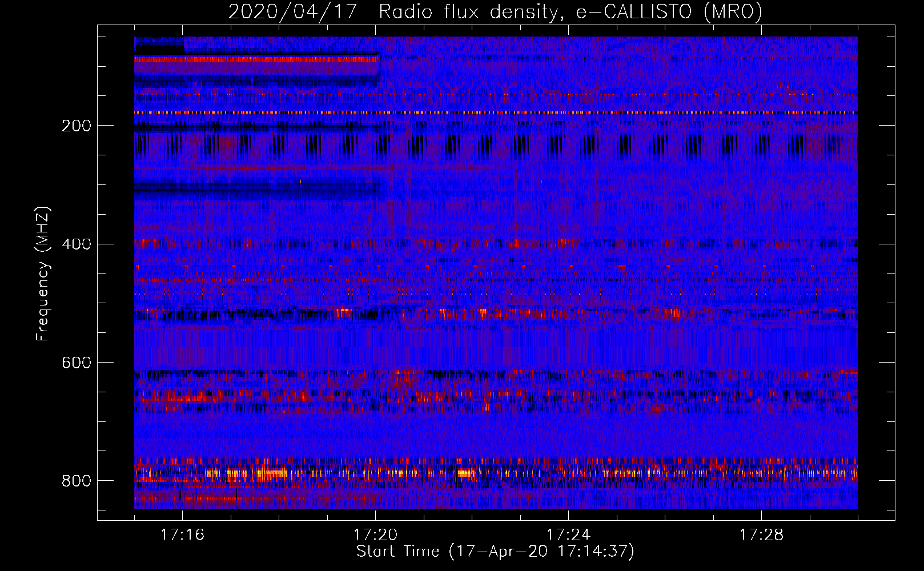The width and height of the screenshot is (924, 571).
Task: Click the 17:20 time tick label
Action: pos(375,535)
